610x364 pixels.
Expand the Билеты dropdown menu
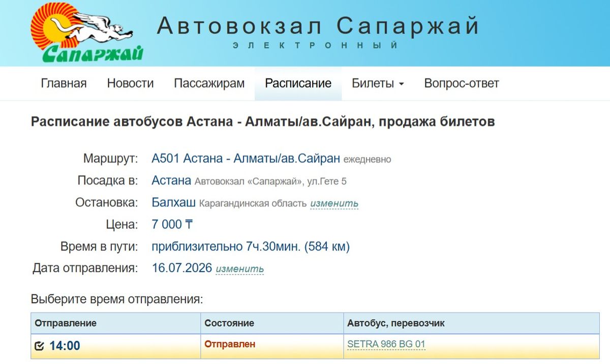click(378, 83)
